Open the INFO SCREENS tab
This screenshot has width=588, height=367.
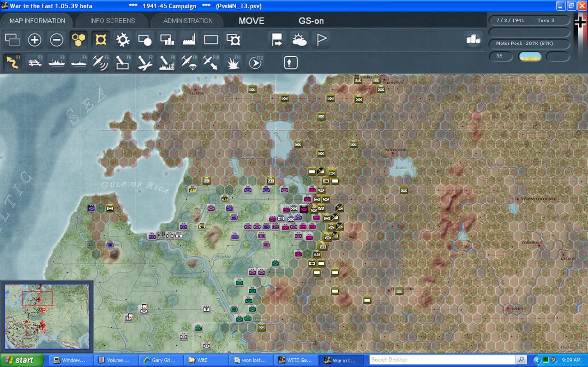coord(113,21)
